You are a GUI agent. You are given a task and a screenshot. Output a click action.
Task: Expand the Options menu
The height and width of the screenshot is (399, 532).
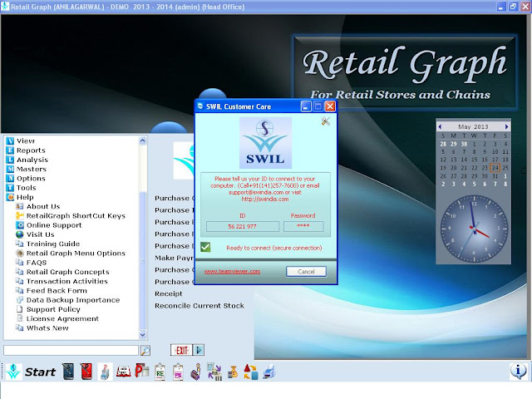[x=31, y=178]
